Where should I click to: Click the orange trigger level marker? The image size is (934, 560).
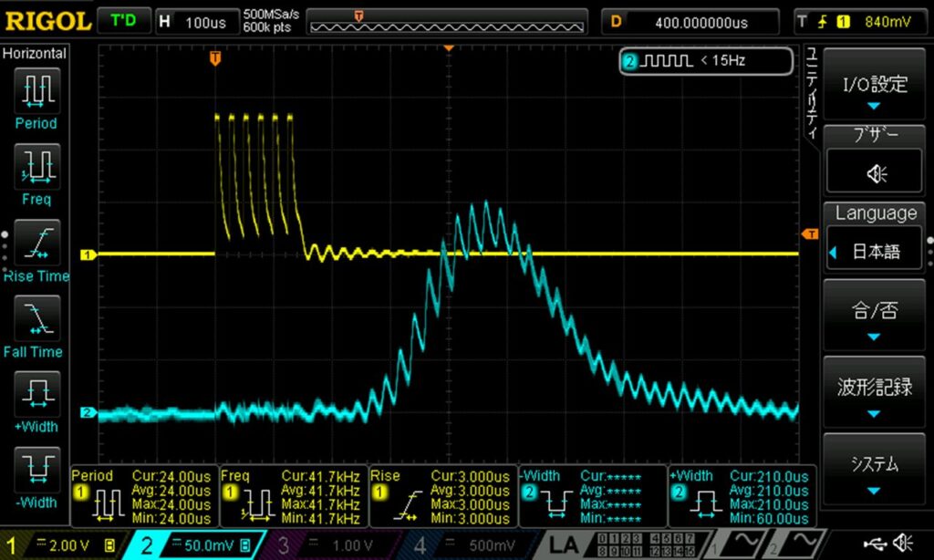point(809,234)
